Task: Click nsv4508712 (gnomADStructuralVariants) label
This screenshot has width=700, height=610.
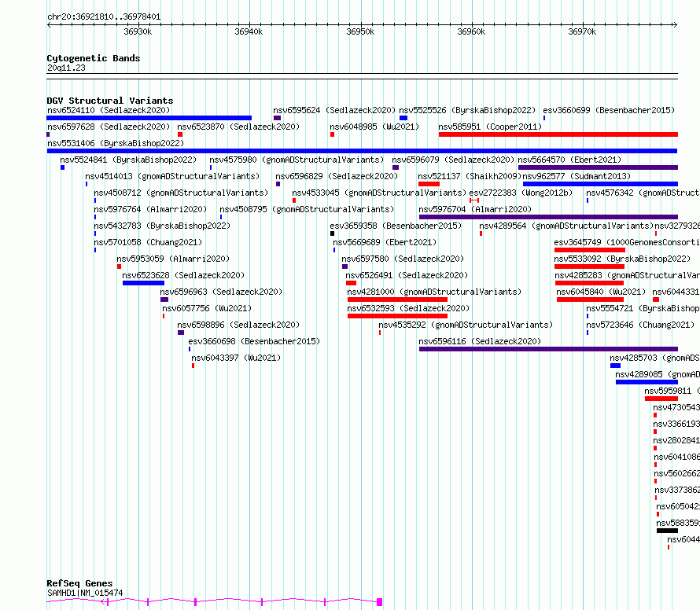Action: point(181,193)
